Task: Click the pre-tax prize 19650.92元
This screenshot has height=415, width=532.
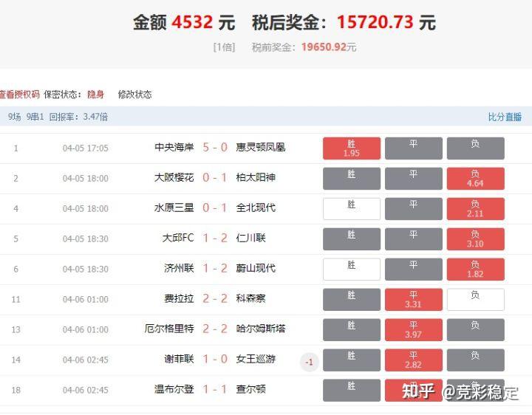Action: pyautogui.click(x=329, y=47)
